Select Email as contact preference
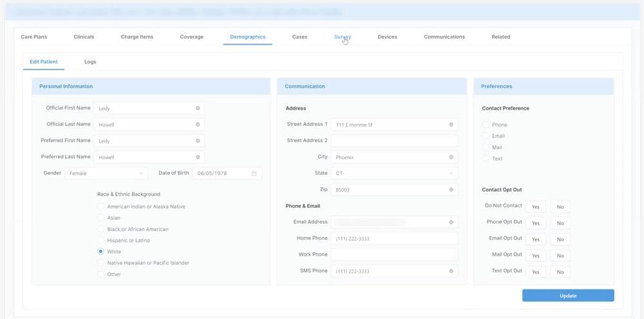Image resolution: width=644 pixels, height=319 pixels. tap(486, 136)
